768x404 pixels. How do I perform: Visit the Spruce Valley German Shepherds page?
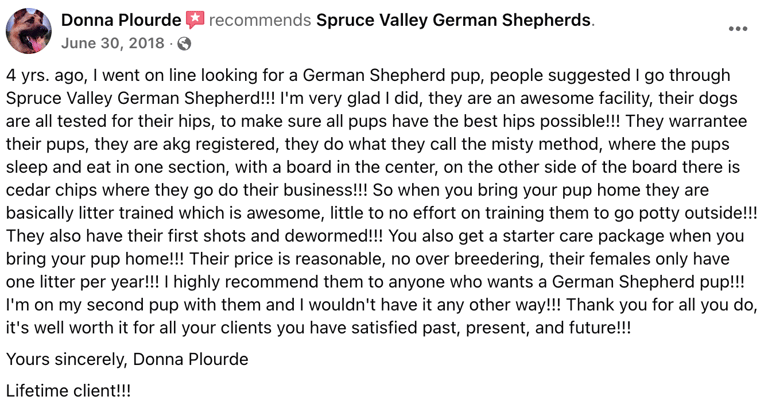[453, 20]
